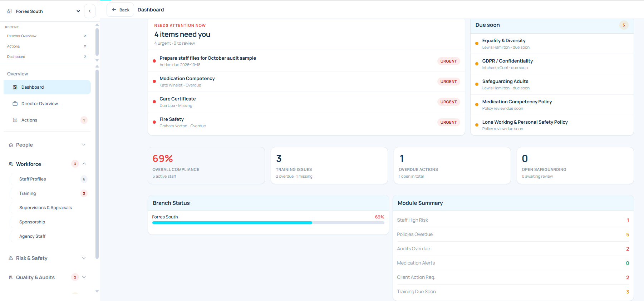Open Prepare staff files for October audit
Screen dimensions: 644x301
[x=306, y=61]
